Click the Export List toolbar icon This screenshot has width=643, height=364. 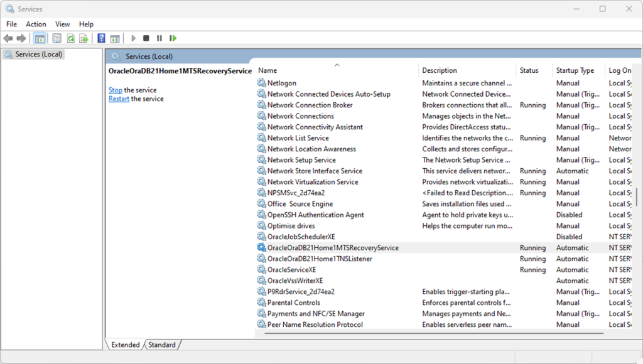(x=84, y=38)
